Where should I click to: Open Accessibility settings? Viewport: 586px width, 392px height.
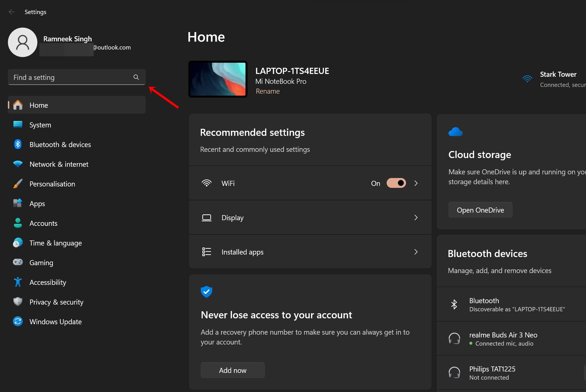pos(77,282)
